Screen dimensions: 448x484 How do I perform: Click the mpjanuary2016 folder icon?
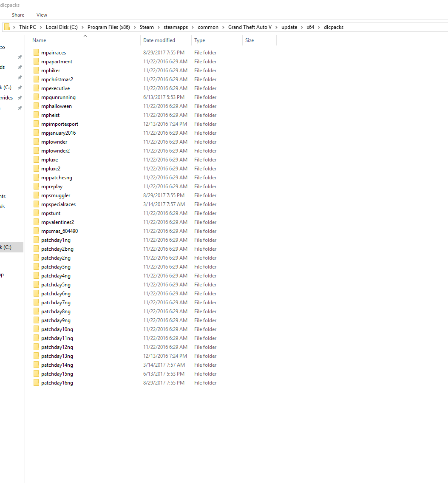[x=36, y=133]
